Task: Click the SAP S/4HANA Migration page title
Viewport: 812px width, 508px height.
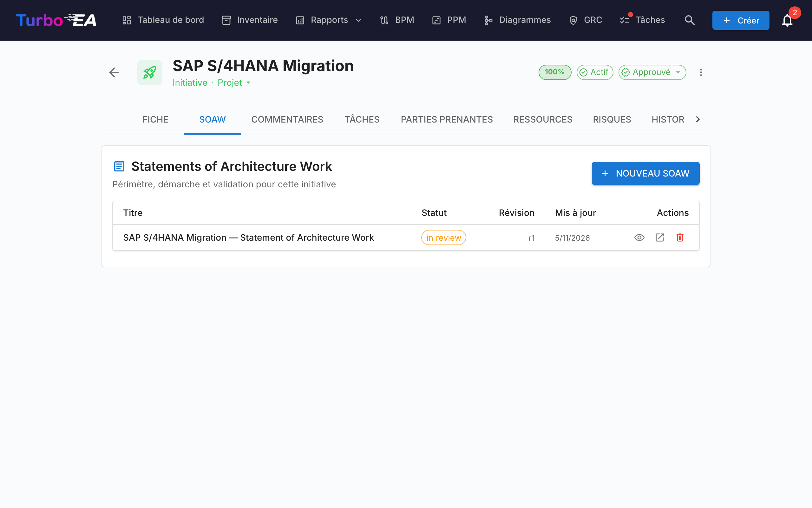Action: point(263,66)
